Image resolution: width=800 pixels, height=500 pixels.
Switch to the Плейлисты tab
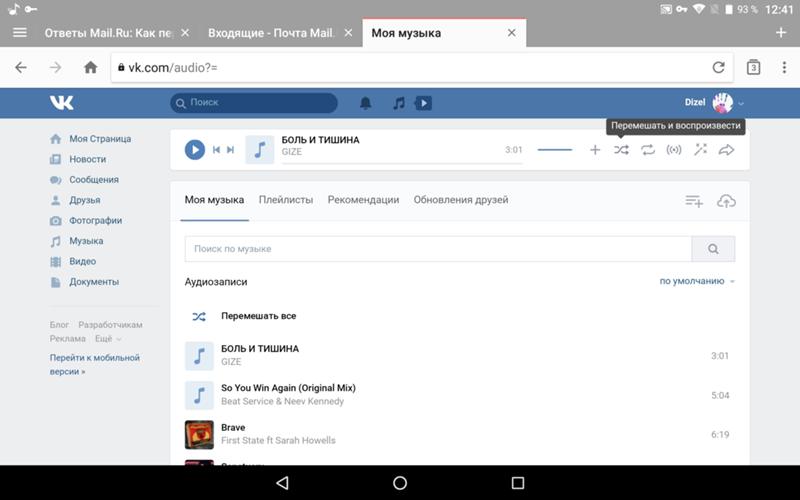286,200
